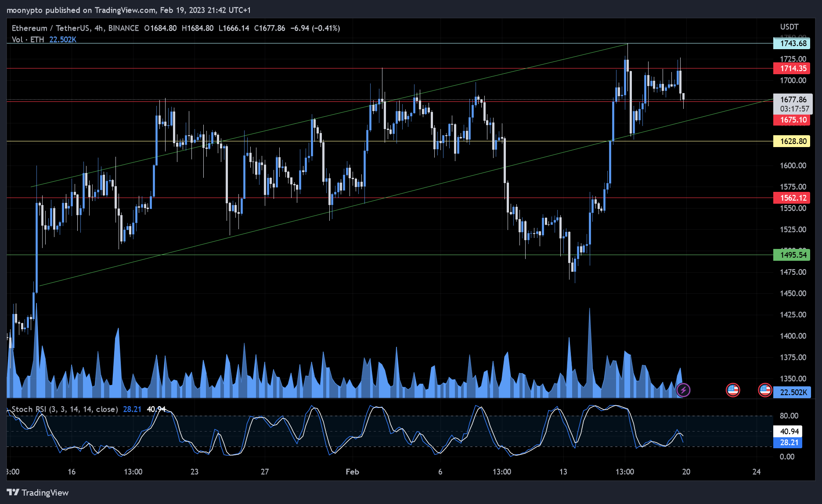Click the countdown timer 03:17:57
Image resolution: width=822 pixels, height=504 pixels.
pyautogui.click(x=794, y=109)
